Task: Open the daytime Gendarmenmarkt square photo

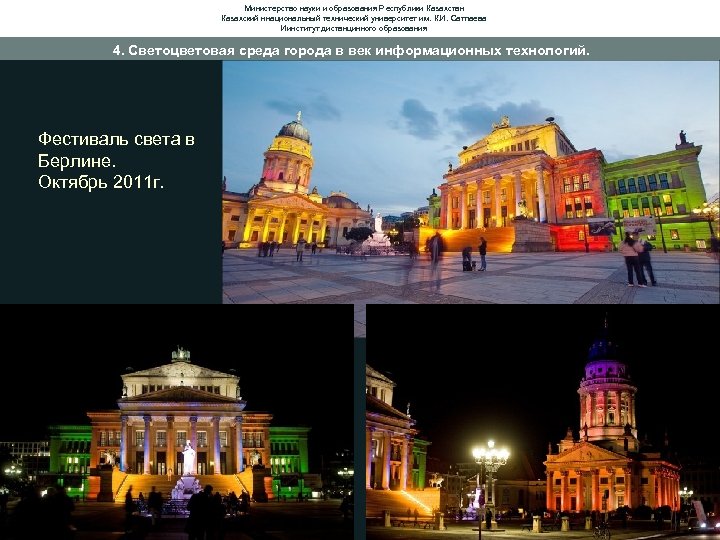Action: click(471, 182)
